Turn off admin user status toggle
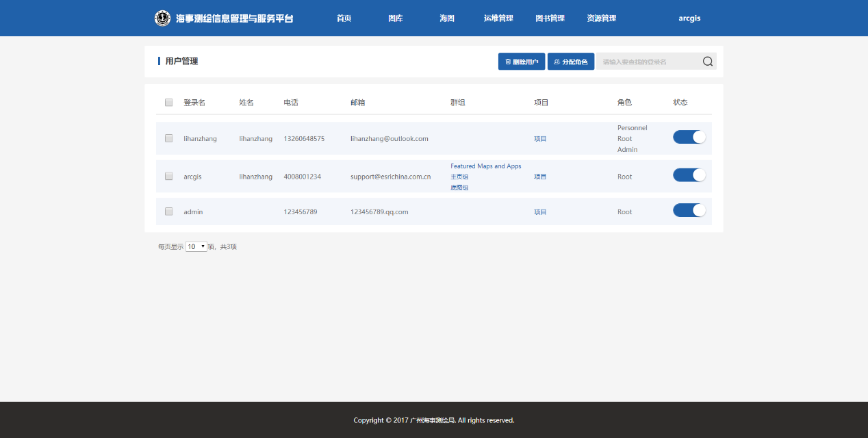Screen dimensions: 868x438 (x=689, y=210)
